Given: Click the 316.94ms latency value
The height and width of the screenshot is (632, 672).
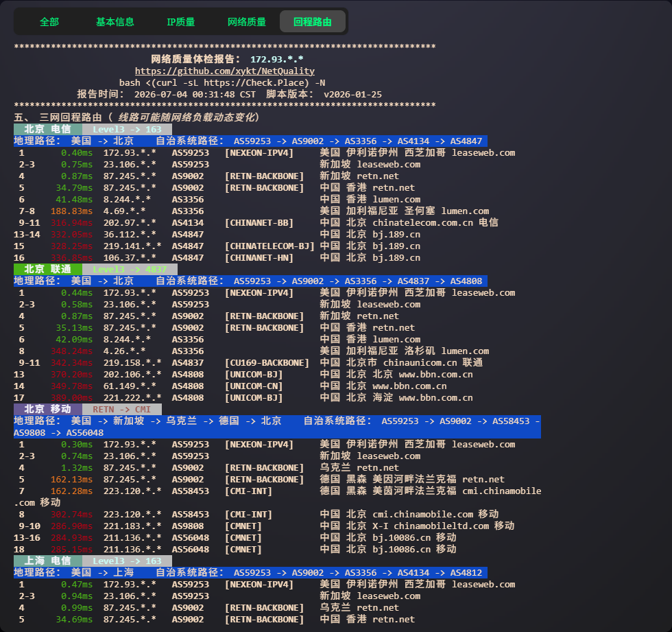Looking at the screenshot, I should [x=71, y=222].
